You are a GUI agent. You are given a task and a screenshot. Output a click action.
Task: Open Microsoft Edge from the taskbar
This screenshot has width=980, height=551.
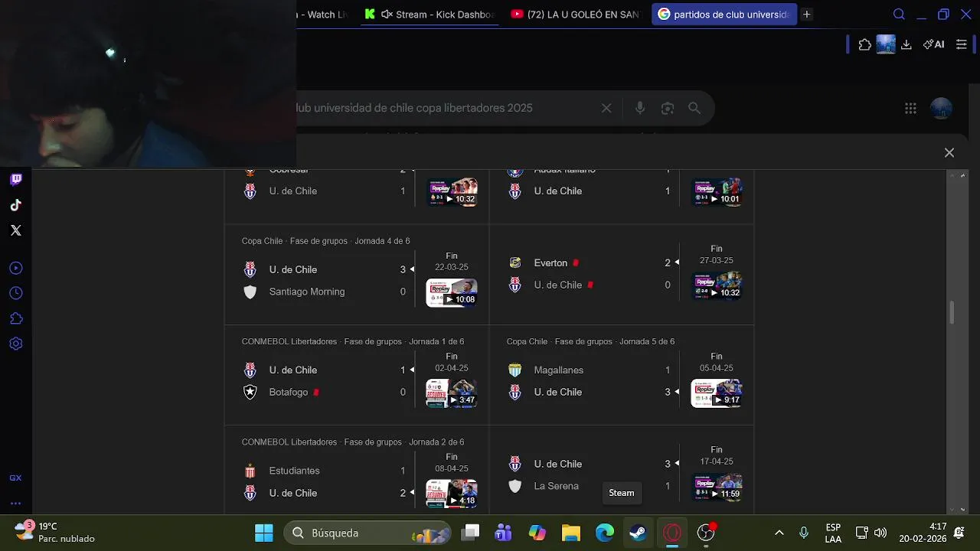coord(605,533)
